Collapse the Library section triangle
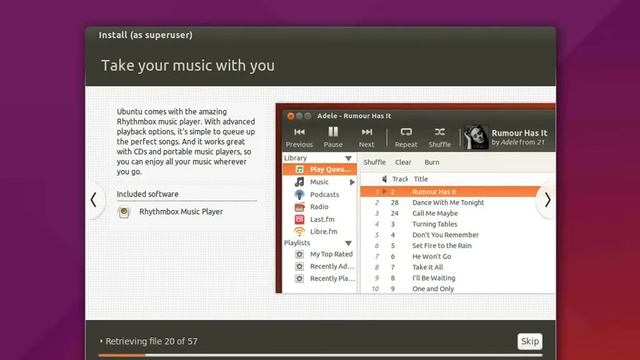640x360 pixels. (348, 158)
